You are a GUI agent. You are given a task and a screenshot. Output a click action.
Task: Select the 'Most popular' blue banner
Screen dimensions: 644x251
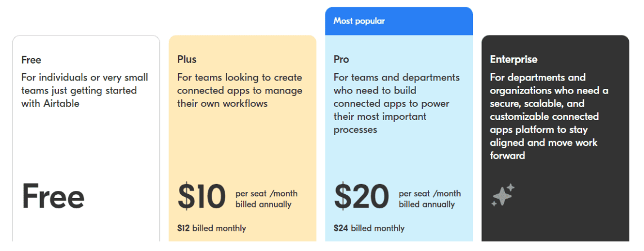click(399, 21)
